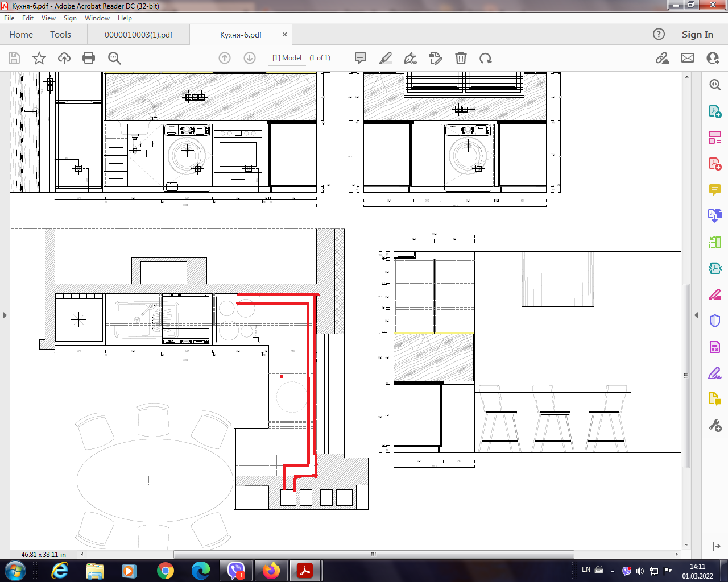Click the page number input field
Image resolution: width=728 pixels, height=582 pixels.
pyautogui.click(x=287, y=58)
